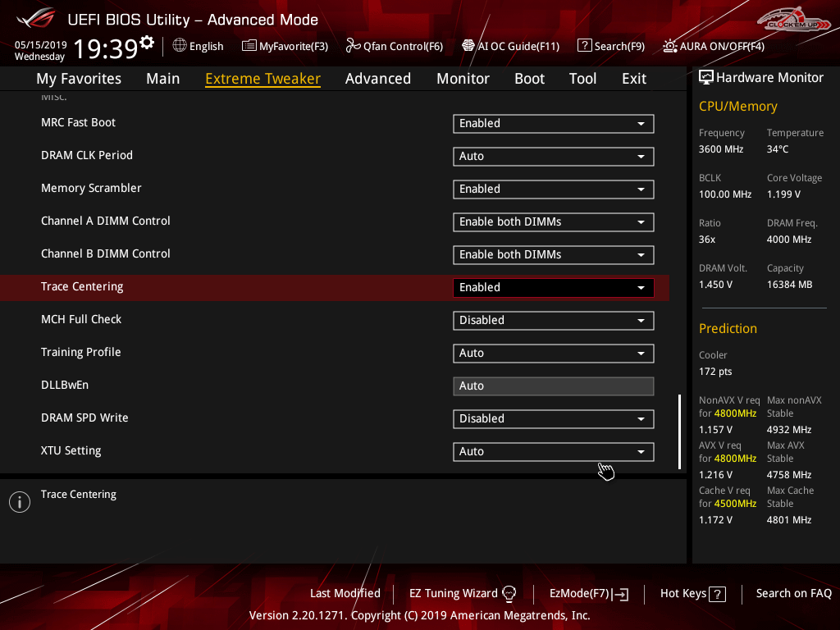Launch AI OC Guide(F11) icon
This screenshot has height=630, width=840.
[468, 46]
